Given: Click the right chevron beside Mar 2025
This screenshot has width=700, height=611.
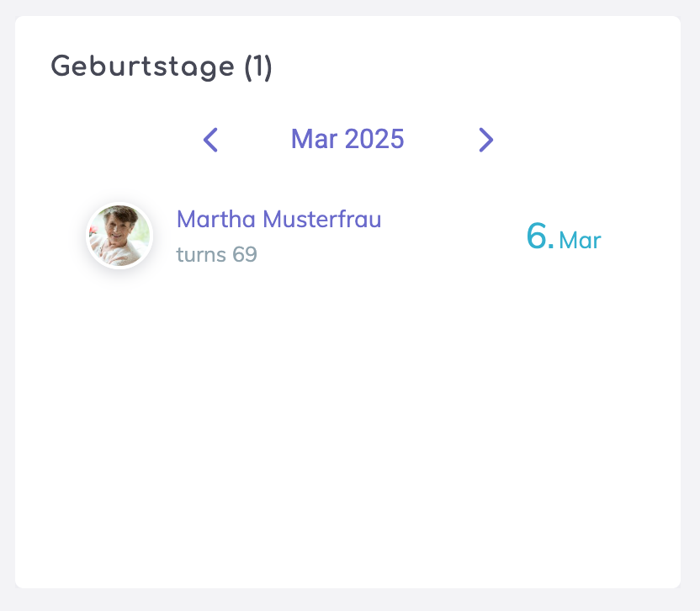Looking at the screenshot, I should [x=485, y=140].
